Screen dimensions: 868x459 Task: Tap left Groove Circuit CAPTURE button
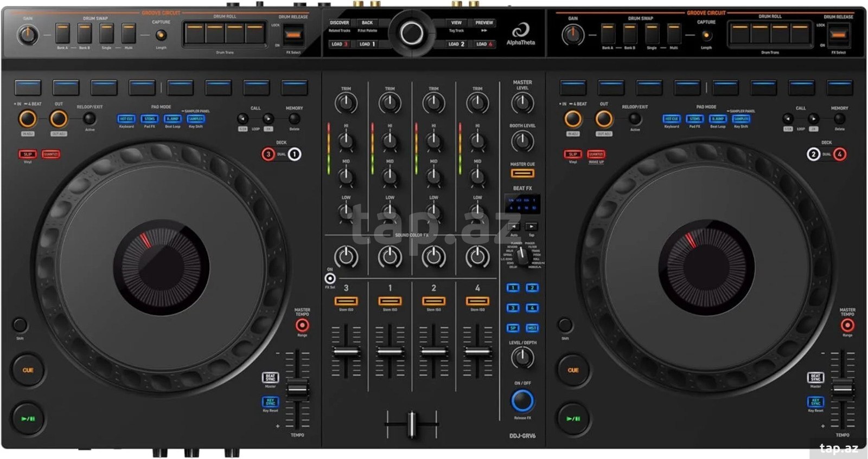click(x=161, y=35)
